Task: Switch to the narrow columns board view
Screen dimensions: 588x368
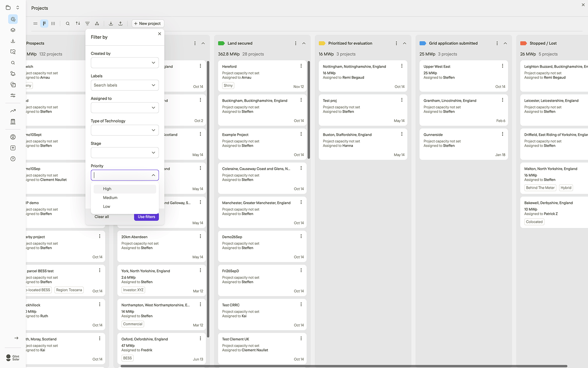Action: click(x=53, y=24)
